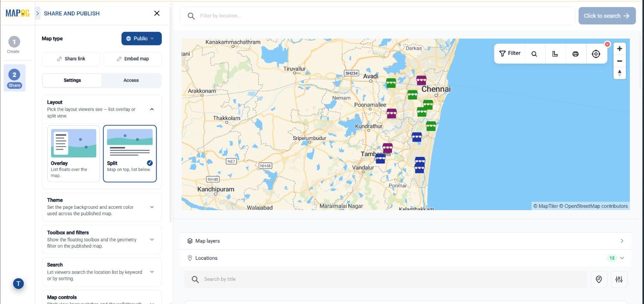
Task: Collapse the Locations list
Action: point(622,258)
